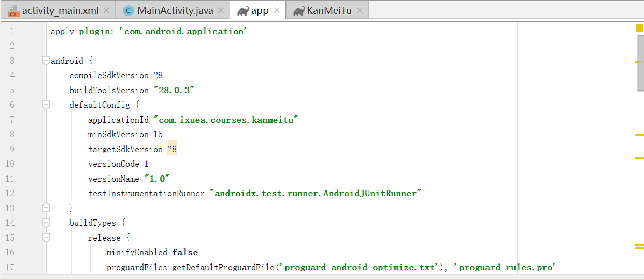Click the word buildTypes on line 14
The width and height of the screenshot is (644, 279).
pyautogui.click(x=93, y=223)
